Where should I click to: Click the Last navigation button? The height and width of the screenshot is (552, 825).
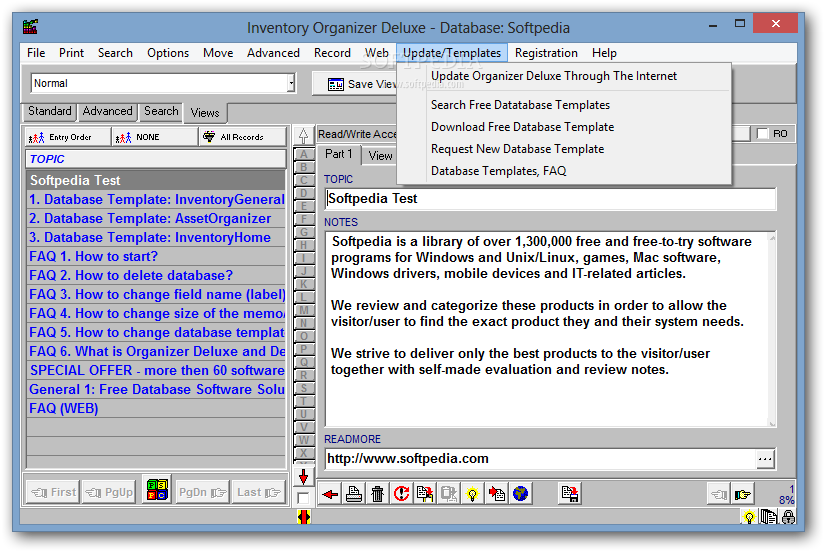(x=258, y=492)
